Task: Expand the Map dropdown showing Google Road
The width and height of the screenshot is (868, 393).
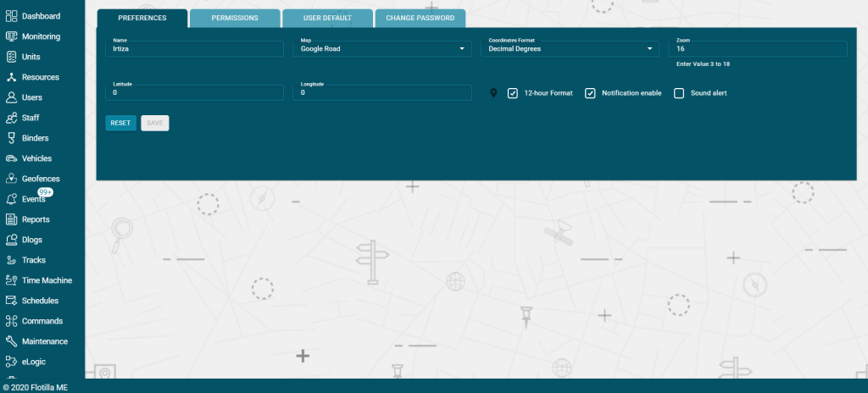Action: tap(382, 49)
